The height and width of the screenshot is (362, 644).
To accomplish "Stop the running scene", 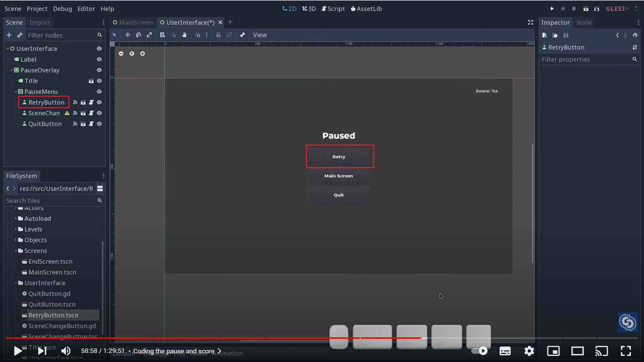I will (574, 9).
